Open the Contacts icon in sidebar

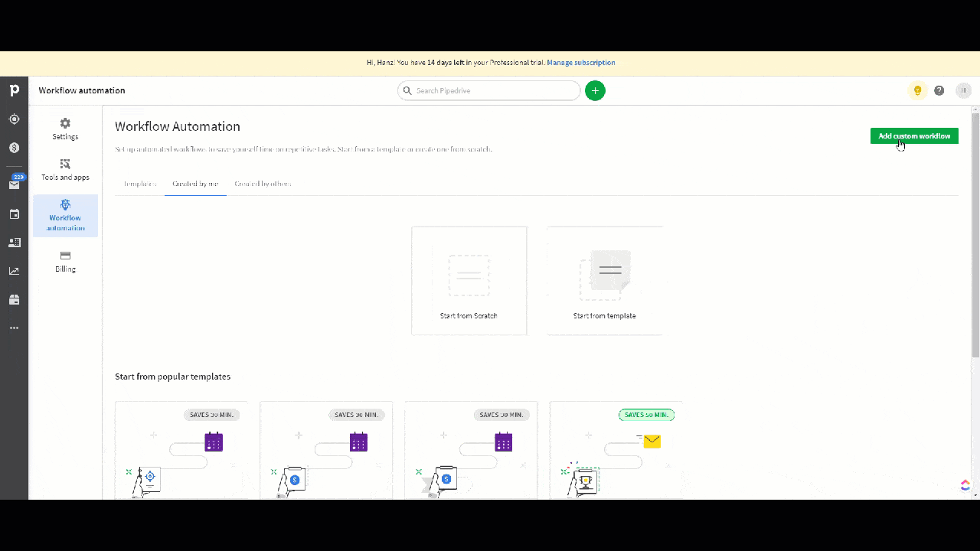coord(14,243)
